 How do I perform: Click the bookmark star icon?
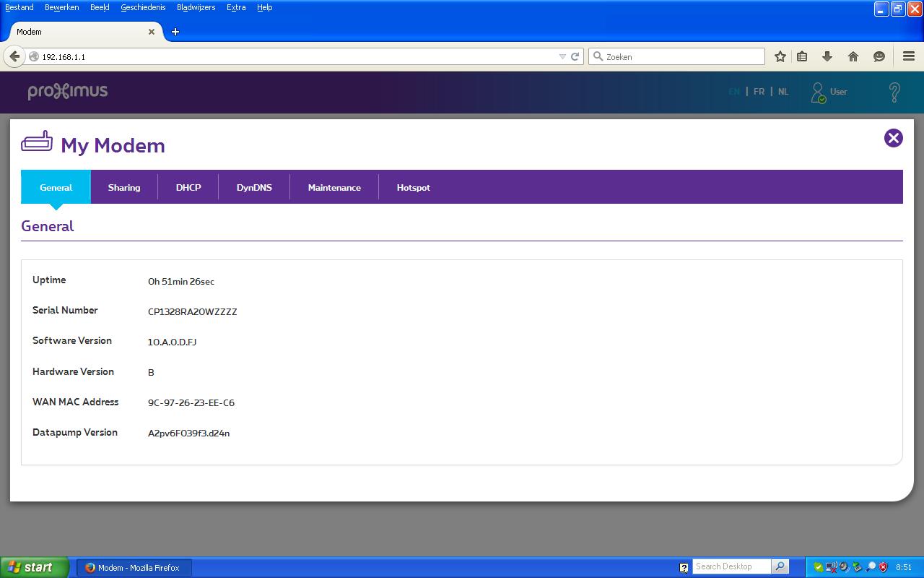[780, 56]
